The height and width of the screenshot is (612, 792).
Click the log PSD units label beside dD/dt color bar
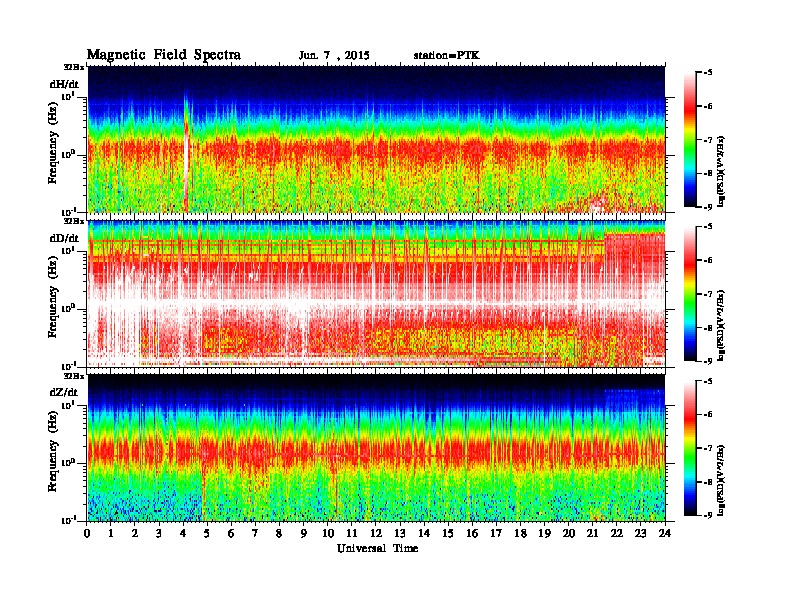point(722,325)
